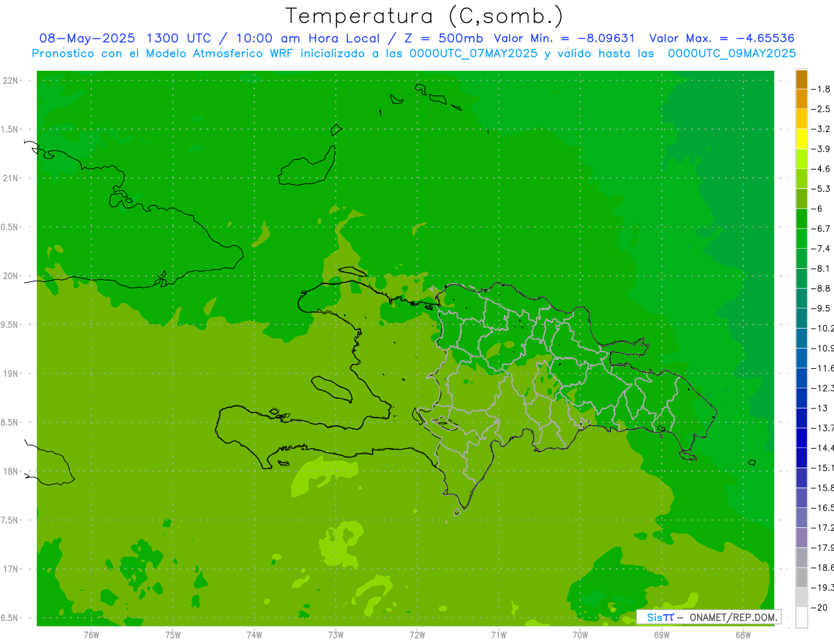Screen dimensions: 834x644
Task: Click the '-12.3' legend value
Action: click(x=824, y=388)
